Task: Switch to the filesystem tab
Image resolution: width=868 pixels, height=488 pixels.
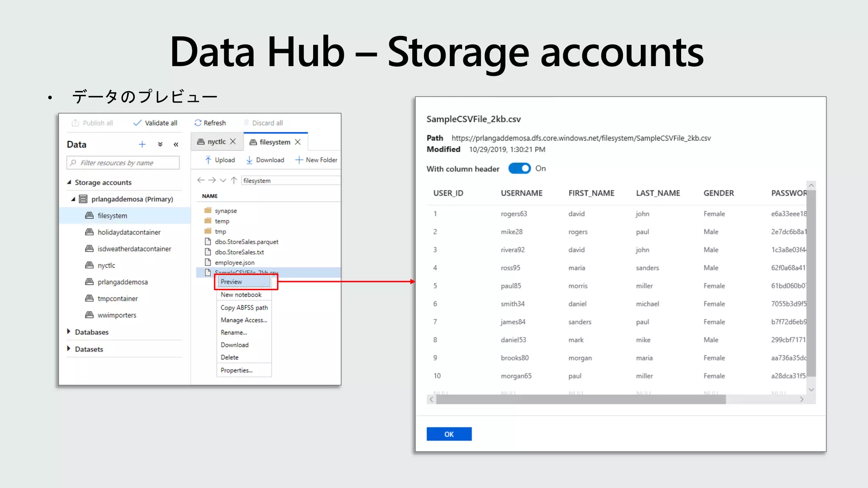Action: (275, 142)
